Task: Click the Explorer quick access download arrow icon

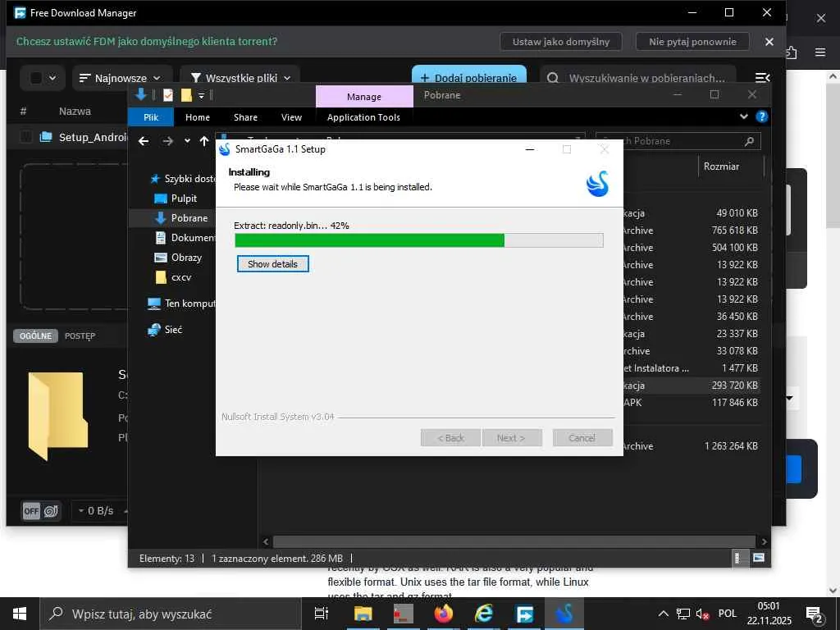Action: [x=141, y=95]
